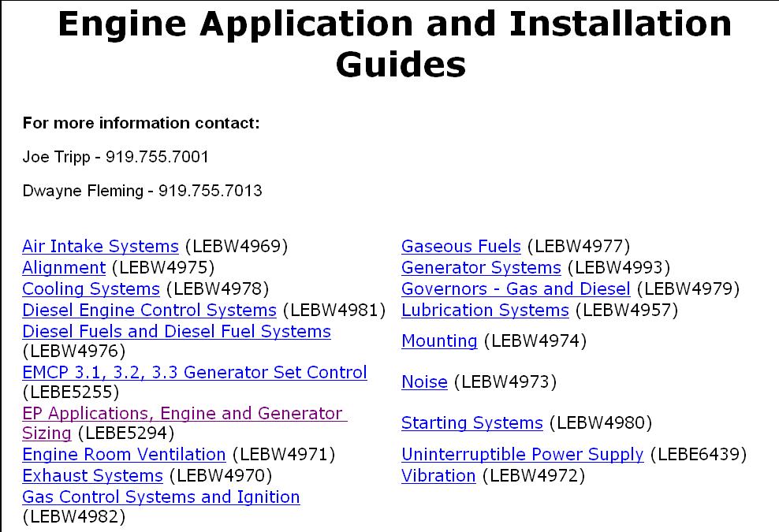
Task: Open Diesel Fuels and Diesel Fuel Systems
Action: [x=177, y=331]
